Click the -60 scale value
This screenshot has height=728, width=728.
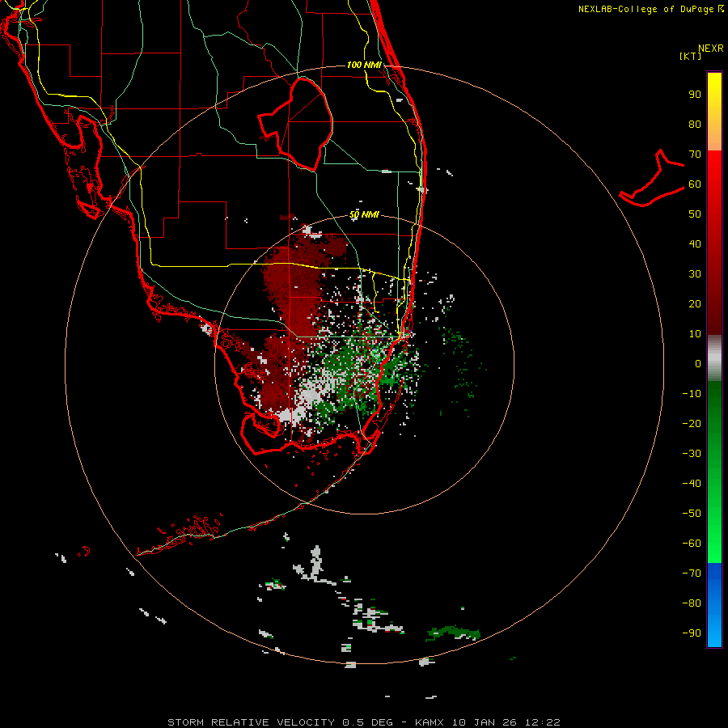[692, 544]
